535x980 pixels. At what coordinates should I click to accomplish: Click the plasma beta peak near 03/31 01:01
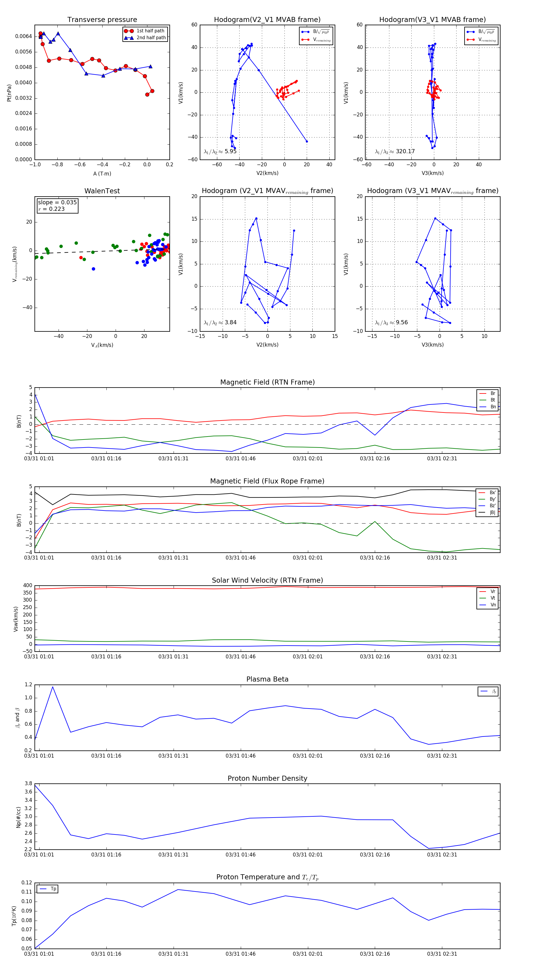click(53, 687)
